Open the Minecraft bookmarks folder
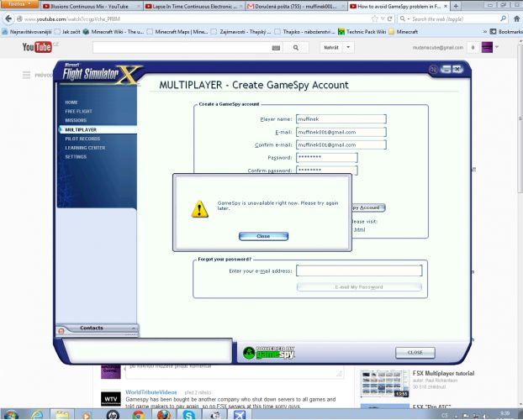The height and width of the screenshot is (420, 523). pyautogui.click(x=404, y=32)
